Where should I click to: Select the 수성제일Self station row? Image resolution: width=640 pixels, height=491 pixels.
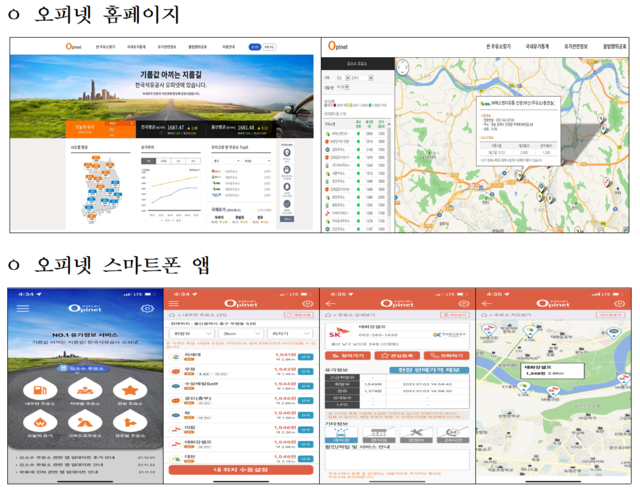[x=241, y=386]
